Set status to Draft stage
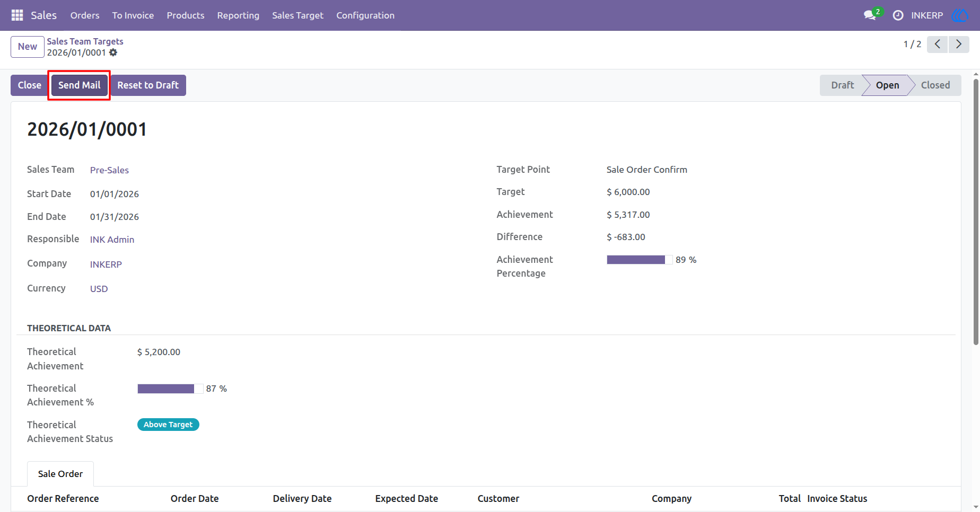The width and height of the screenshot is (980, 512). point(842,85)
